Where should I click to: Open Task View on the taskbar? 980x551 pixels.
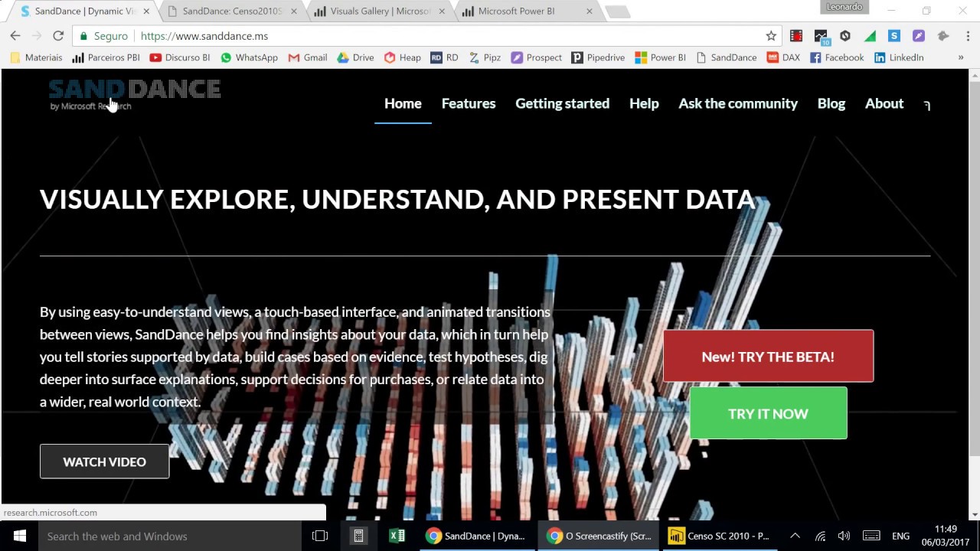320,536
